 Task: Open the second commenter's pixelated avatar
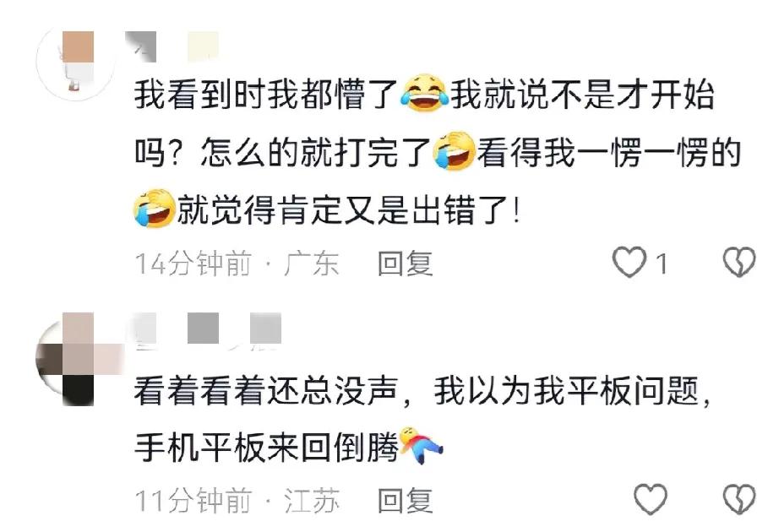pyautogui.click(x=76, y=359)
